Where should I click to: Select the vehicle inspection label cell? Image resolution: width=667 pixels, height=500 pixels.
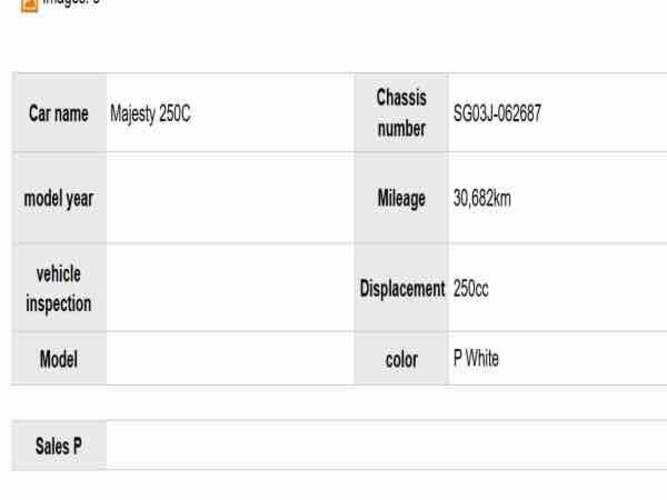pyautogui.click(x=59, y=289)
